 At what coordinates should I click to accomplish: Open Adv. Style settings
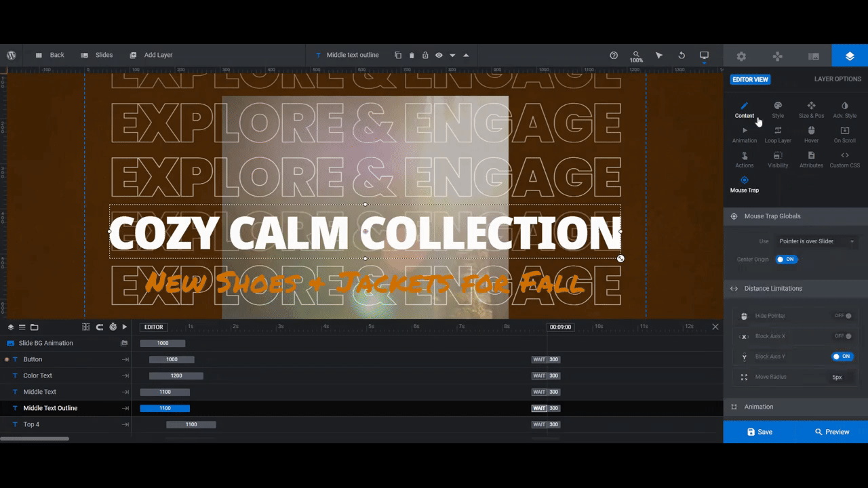click(x=845, y=110)
